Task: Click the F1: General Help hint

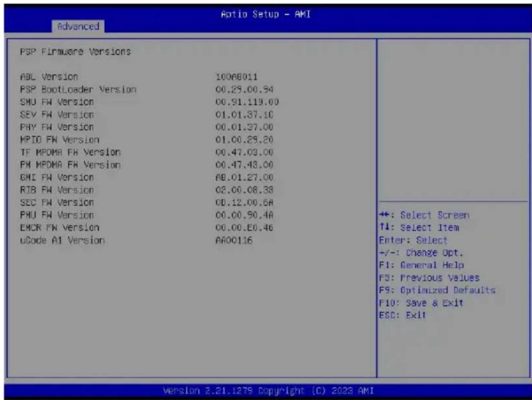Action: 421,265
